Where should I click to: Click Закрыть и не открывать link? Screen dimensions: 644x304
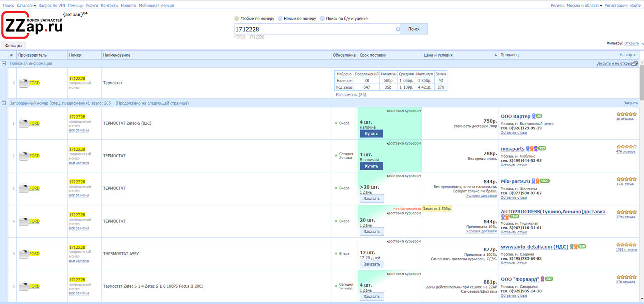click(614, 64)
